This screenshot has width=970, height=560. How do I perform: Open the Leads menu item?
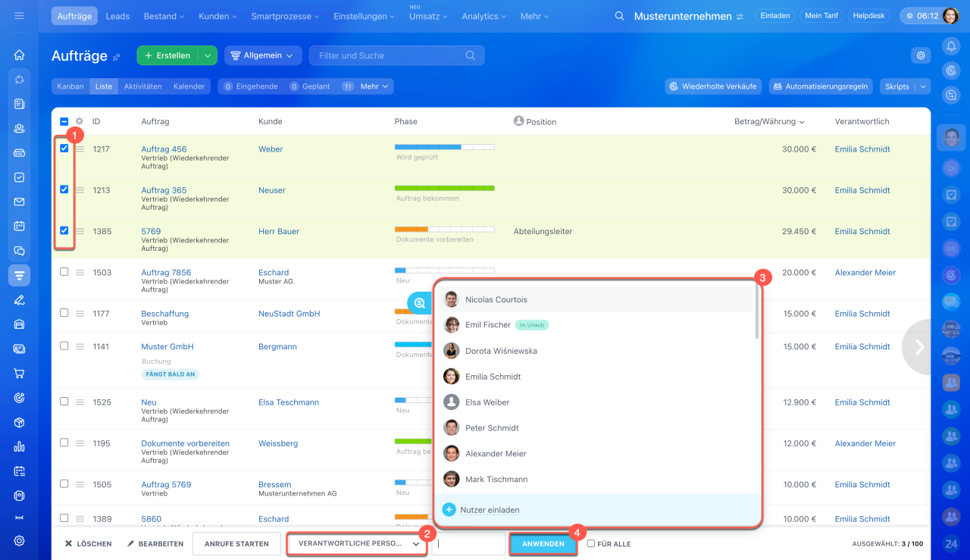click(x=117, y=16)
